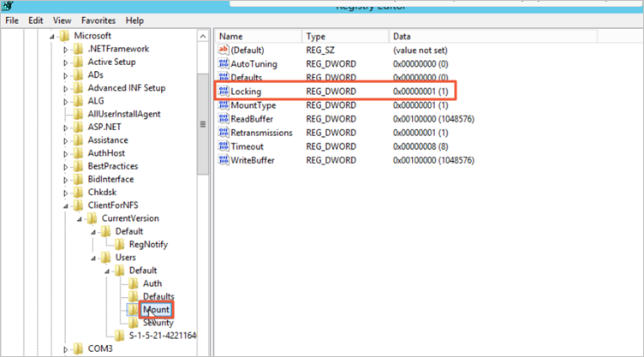Viewport: 644px width, 357px height.
Task: Click the (Default) data 'value not set'
Action: click(x=420, y=51)
